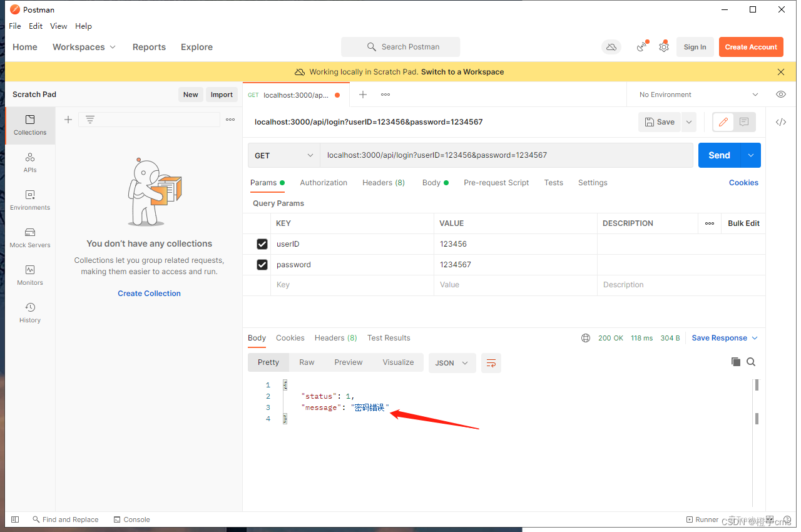Open collections three-dot options menu
Viewport: 801px width, 532px height.
[230, 120]
